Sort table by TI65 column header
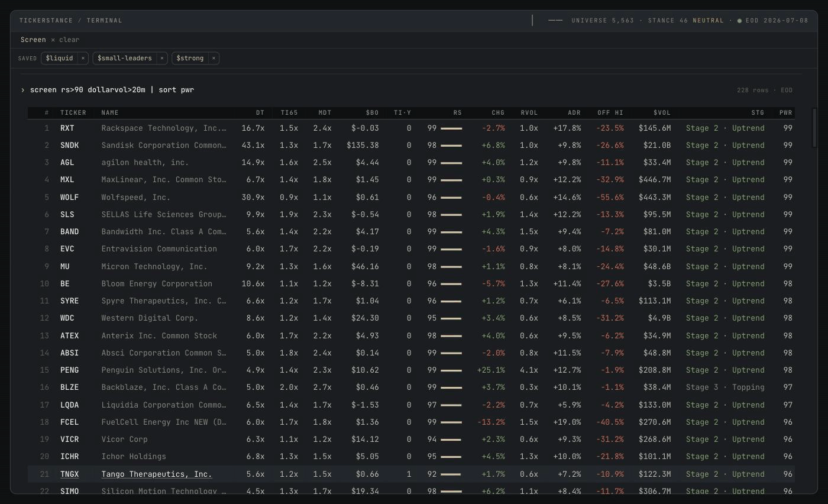 point(289,112)
